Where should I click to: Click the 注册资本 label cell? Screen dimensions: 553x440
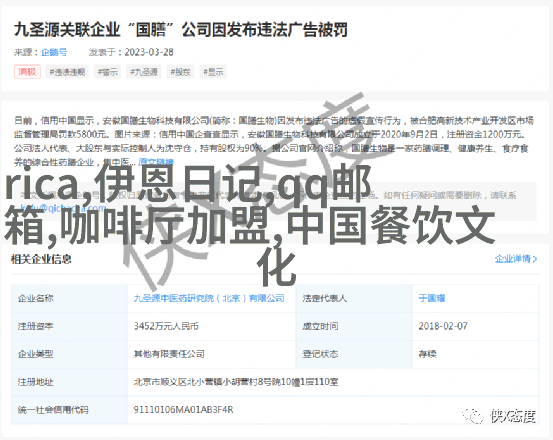[69, 326]
